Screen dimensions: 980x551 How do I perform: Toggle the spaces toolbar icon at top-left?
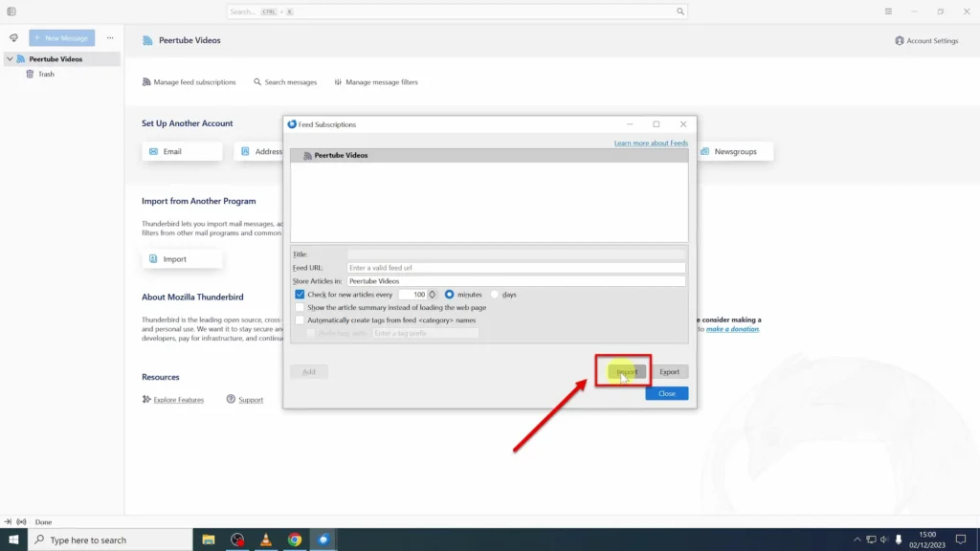tap(11, 11)
